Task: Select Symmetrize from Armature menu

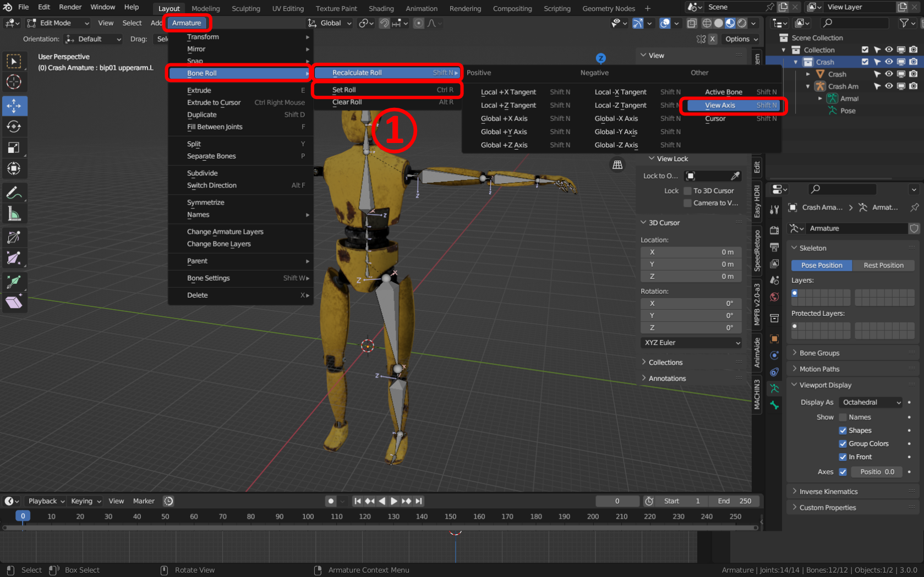Action: (206, 202)
